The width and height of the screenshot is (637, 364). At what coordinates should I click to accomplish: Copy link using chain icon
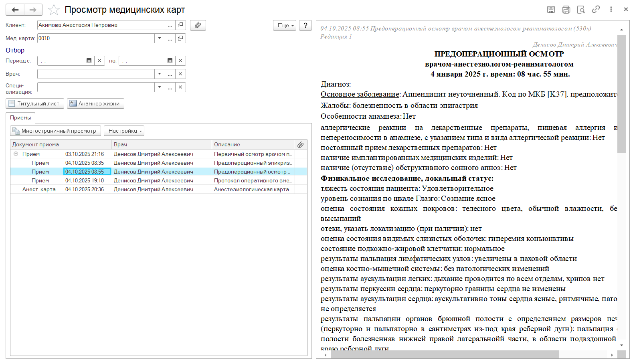click(596, 9)
